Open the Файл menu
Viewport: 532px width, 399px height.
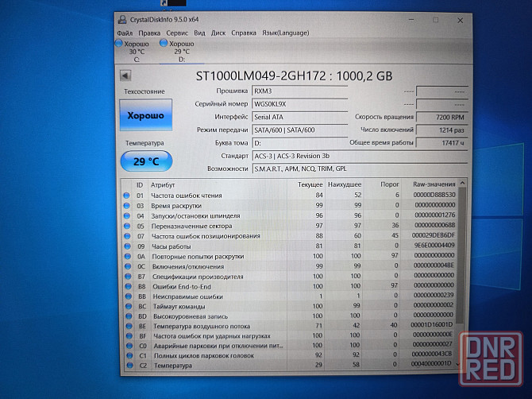coord(125,33)
